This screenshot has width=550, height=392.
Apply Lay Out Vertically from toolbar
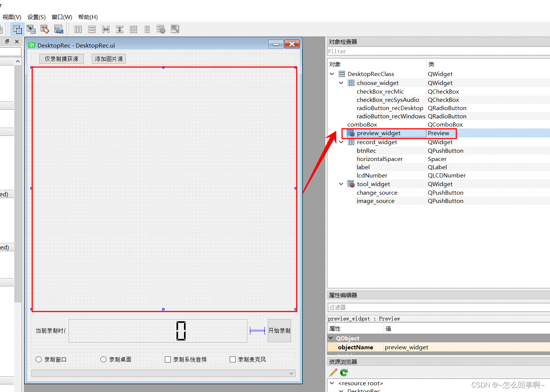coord(92,29)
